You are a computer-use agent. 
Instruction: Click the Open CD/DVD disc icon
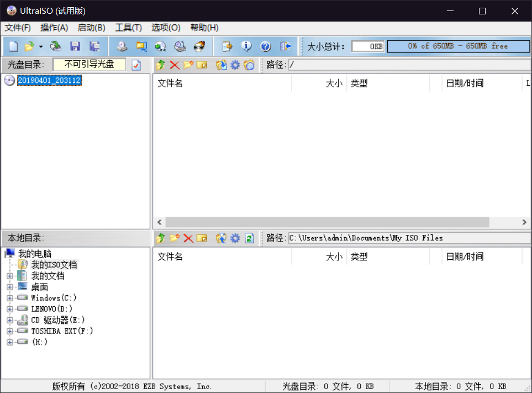(x=55, y=46)
